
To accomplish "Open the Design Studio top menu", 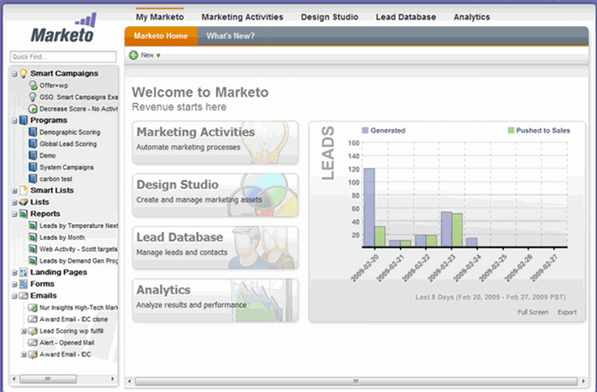I will point(329,17).
